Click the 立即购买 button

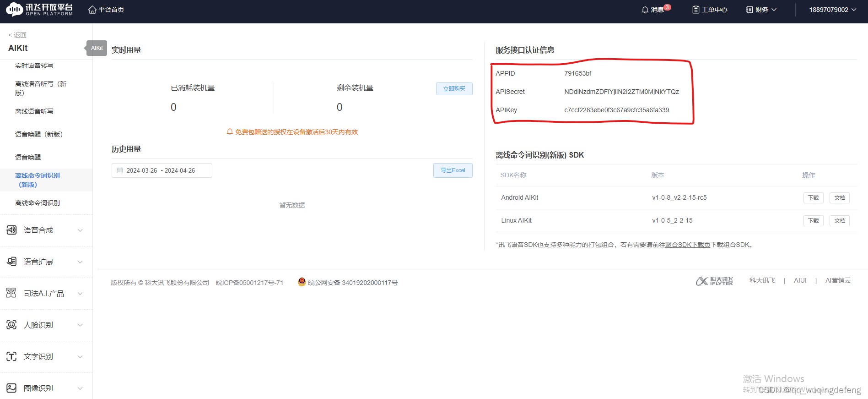tap(454, 88)
